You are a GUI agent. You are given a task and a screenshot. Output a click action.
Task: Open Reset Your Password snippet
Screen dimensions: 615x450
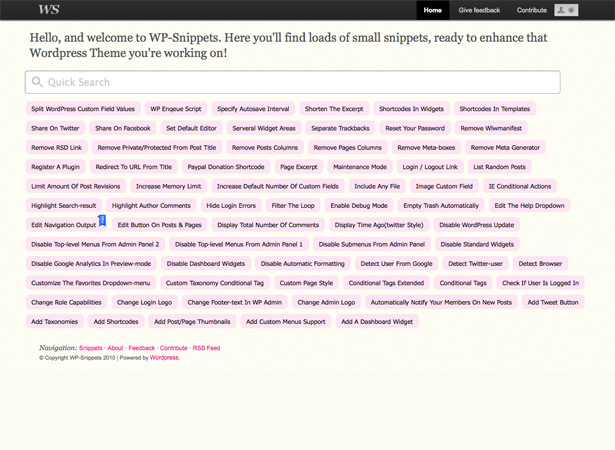(x=415, y=128)
